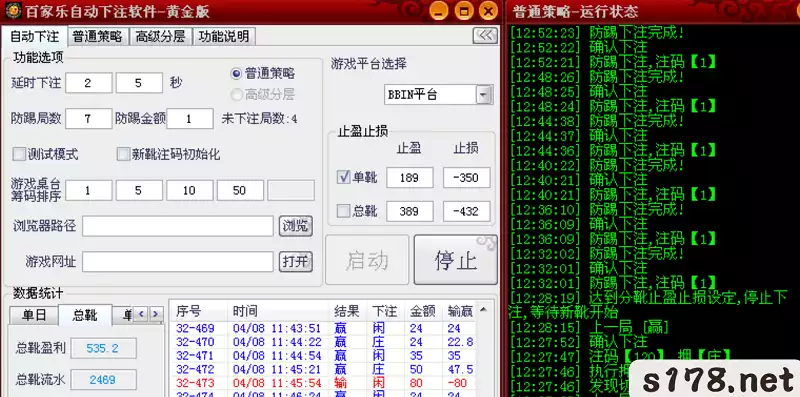Click the 下注 column header
The image size is (800, 397).
pyautogui.click(x=385, y=311)
